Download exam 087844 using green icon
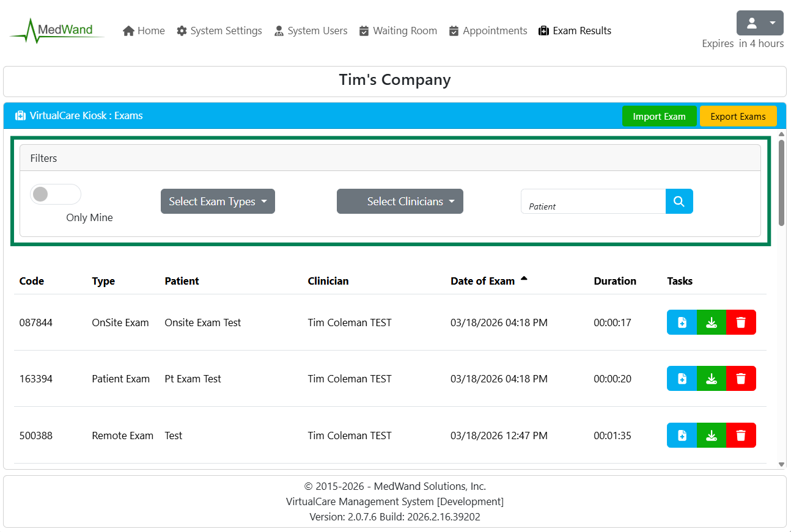 click(x=711, y=322)
